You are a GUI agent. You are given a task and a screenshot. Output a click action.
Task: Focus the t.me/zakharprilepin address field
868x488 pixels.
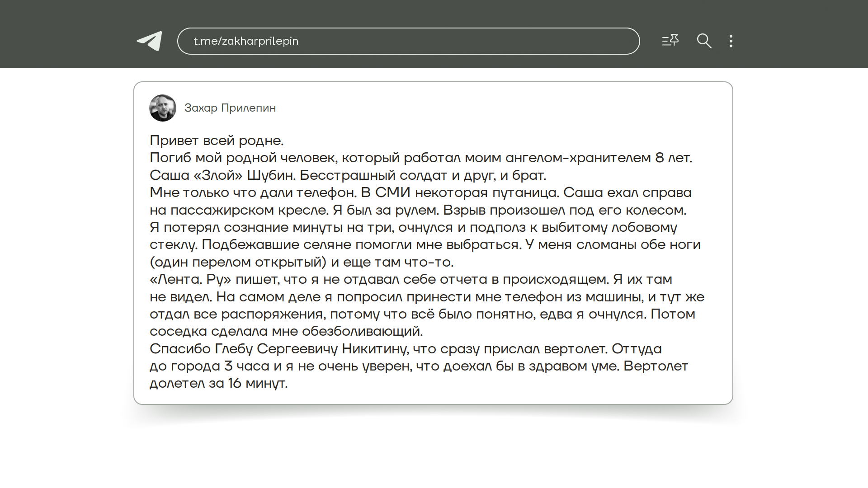408,41
